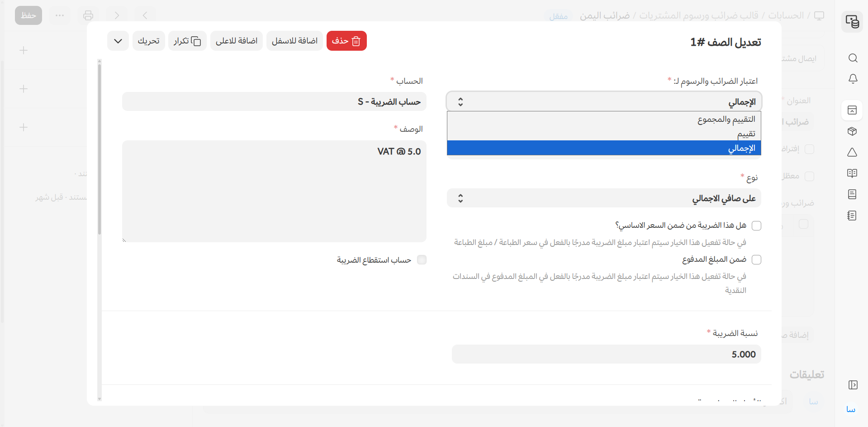Click the search icon in the sidebar
Viewport: 868px width, 427px height.
click(x=853, y=58)
